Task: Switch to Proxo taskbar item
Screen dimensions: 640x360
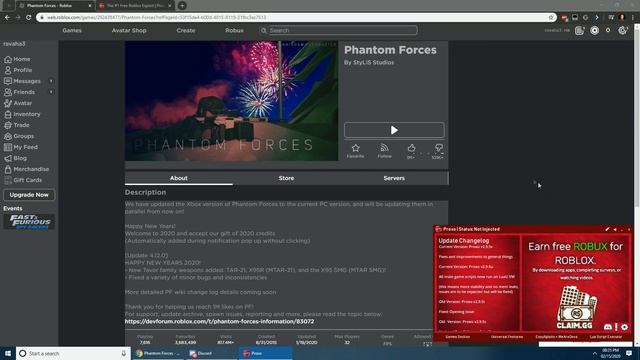Action: pyautogui.click(x=265, y=353)
